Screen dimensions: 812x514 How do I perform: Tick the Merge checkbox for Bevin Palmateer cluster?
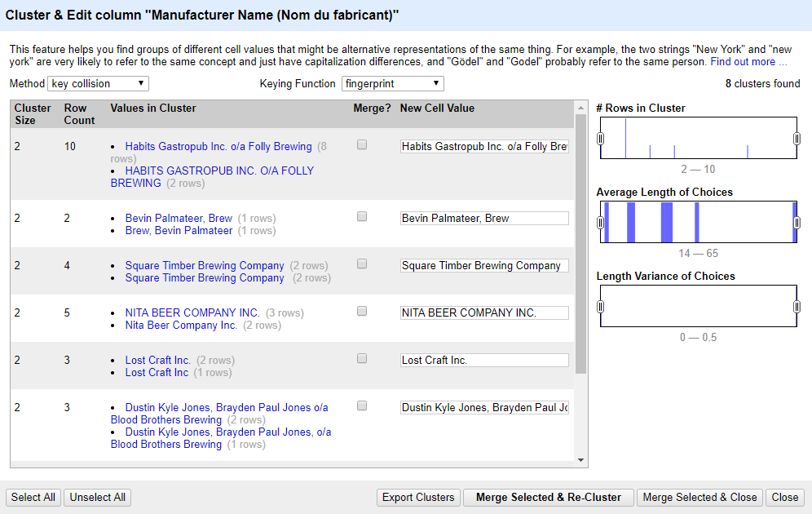362,216
